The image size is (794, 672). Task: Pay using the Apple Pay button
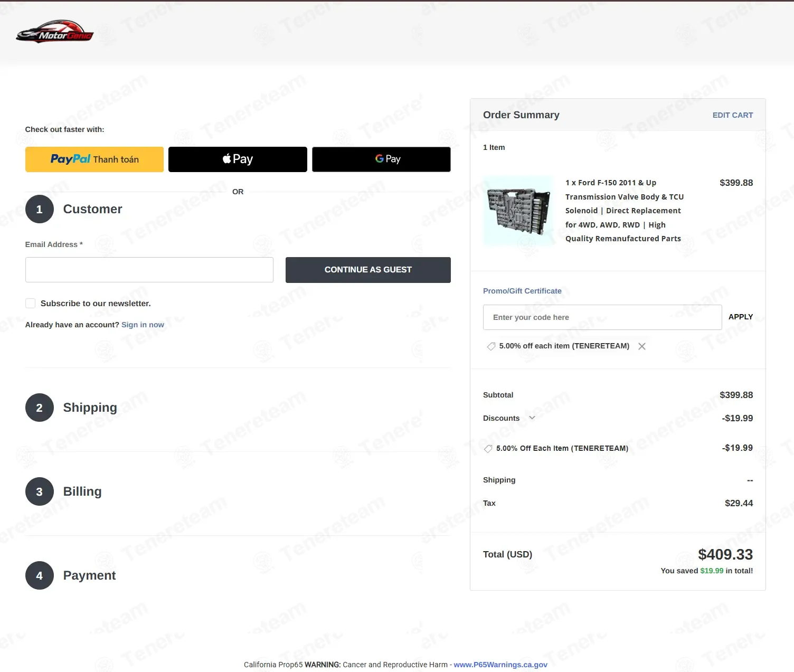[x=238, y=159]
